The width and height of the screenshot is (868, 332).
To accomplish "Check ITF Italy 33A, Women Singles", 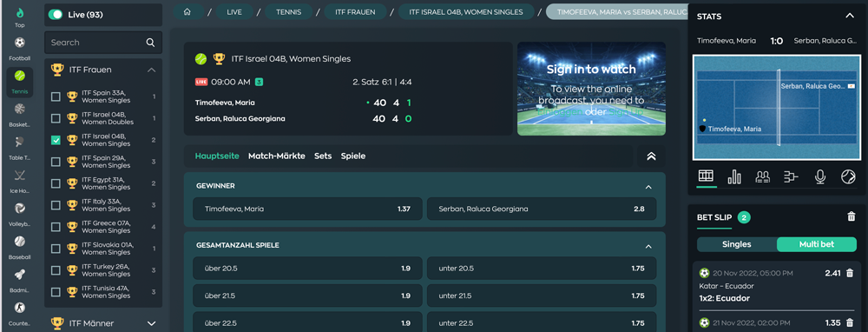I will pyautogui.click(x=56, y=205).
